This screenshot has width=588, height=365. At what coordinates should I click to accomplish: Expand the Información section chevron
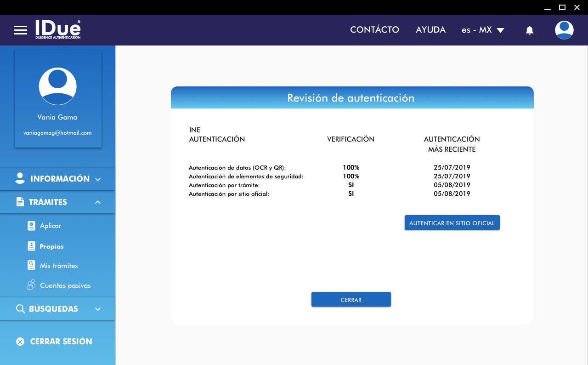tap(98, 179)
